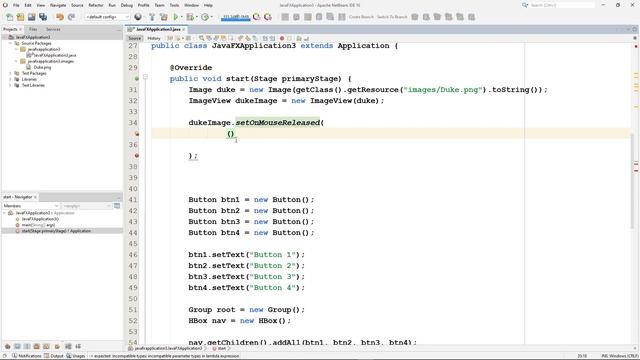
Task: Open the Profile Project dropdown arrow
Action: [211, 17]
